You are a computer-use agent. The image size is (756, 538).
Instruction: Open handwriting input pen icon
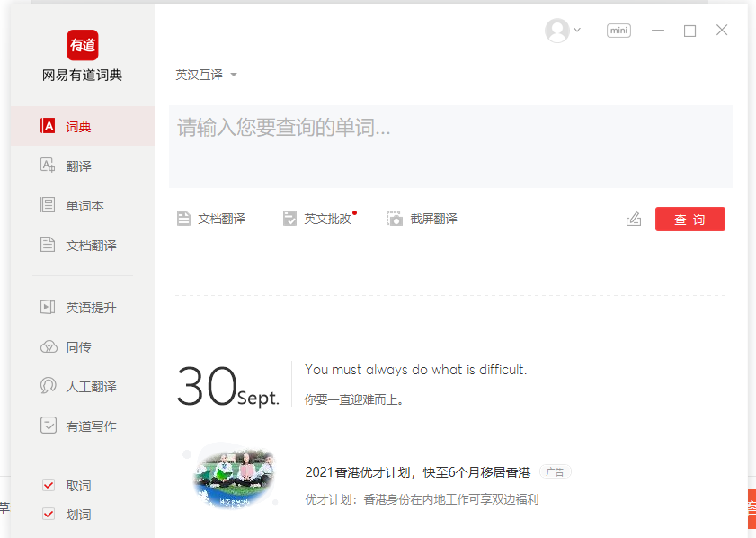[634, 219]
